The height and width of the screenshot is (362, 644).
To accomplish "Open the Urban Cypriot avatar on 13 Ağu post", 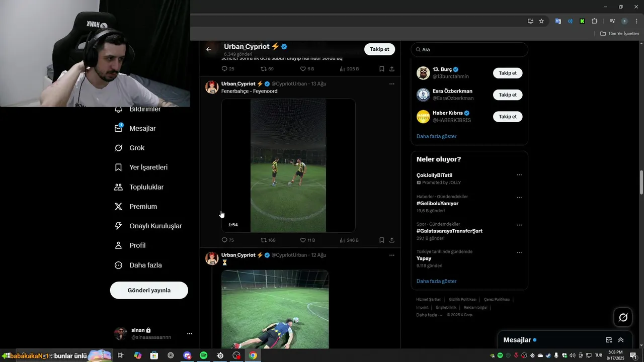I will pos(212,87).
